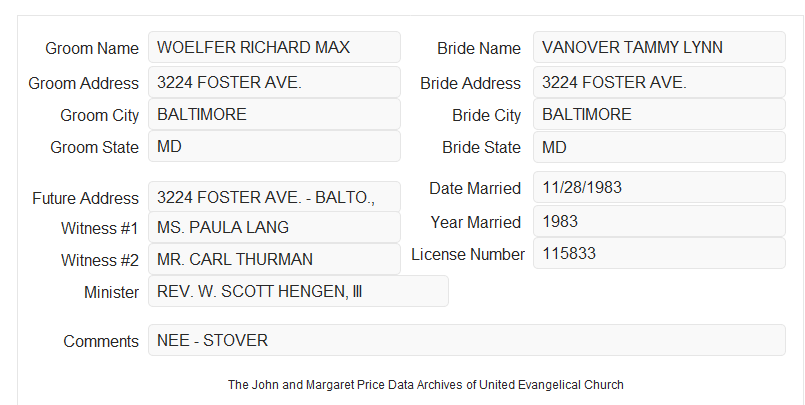Click the Groom City field with BALTIMORE
The height and width of the screenshot is (405, 805).
click(274, 114)
